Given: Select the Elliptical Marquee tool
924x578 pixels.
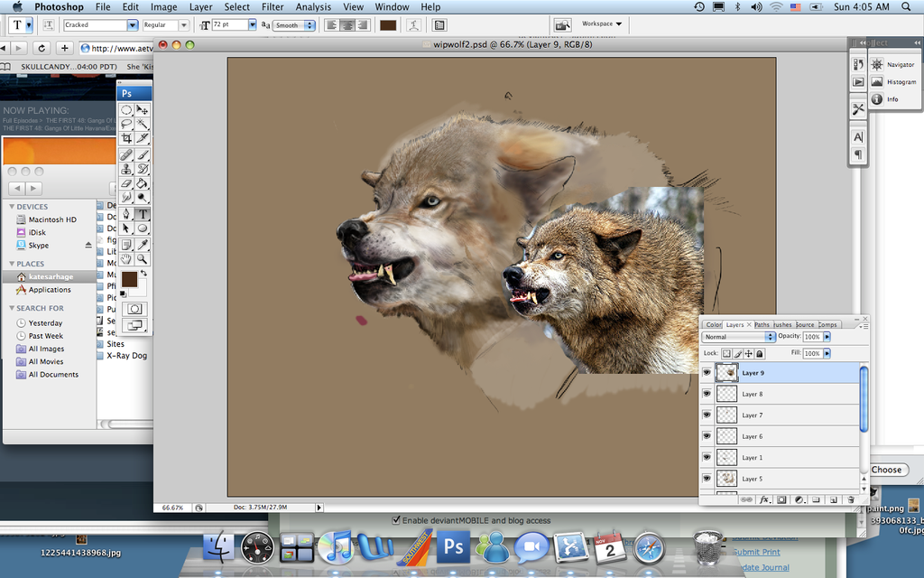Looking at the screenshot, I should pos(126,110).
